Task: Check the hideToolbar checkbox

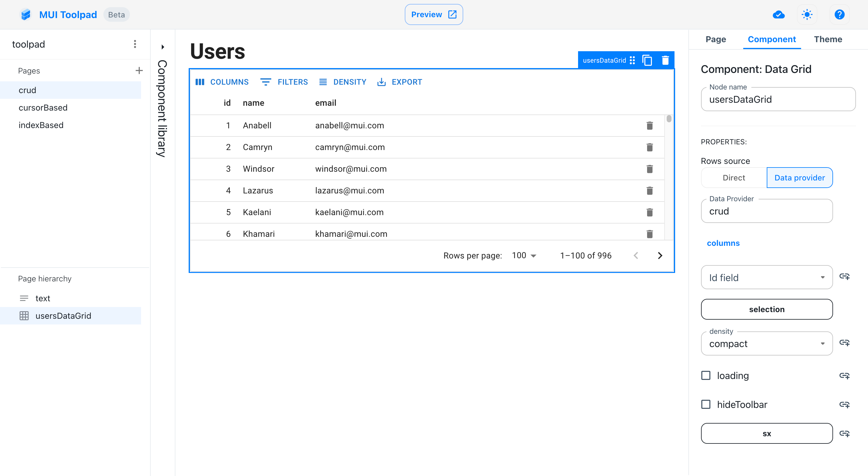Action: pyautogui.click(x=706, y=404)
